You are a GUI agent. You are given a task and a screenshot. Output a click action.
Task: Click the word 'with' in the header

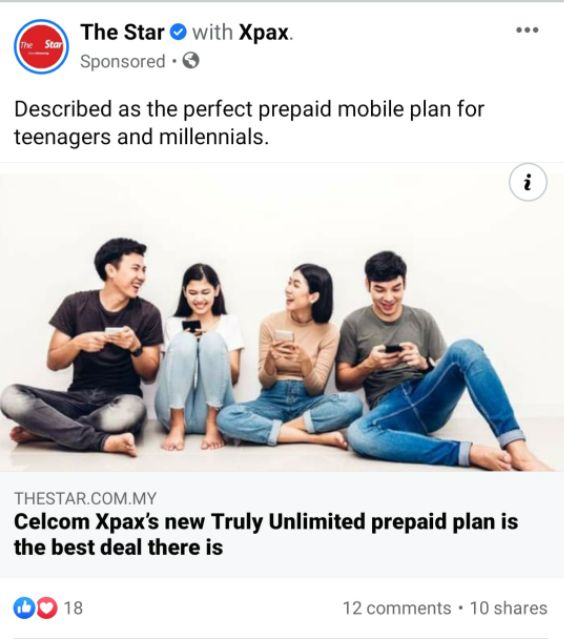point(213,32)
